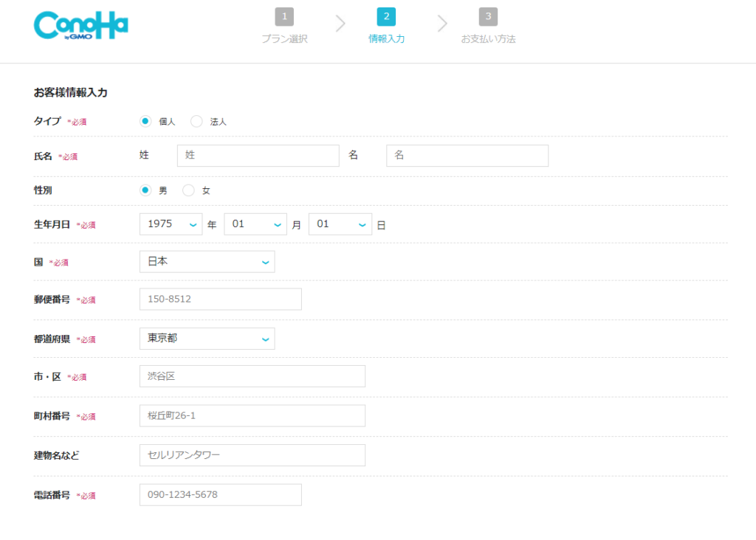
Task: Open the birth year dropdown showing 1975
Action: click(171, 224)
